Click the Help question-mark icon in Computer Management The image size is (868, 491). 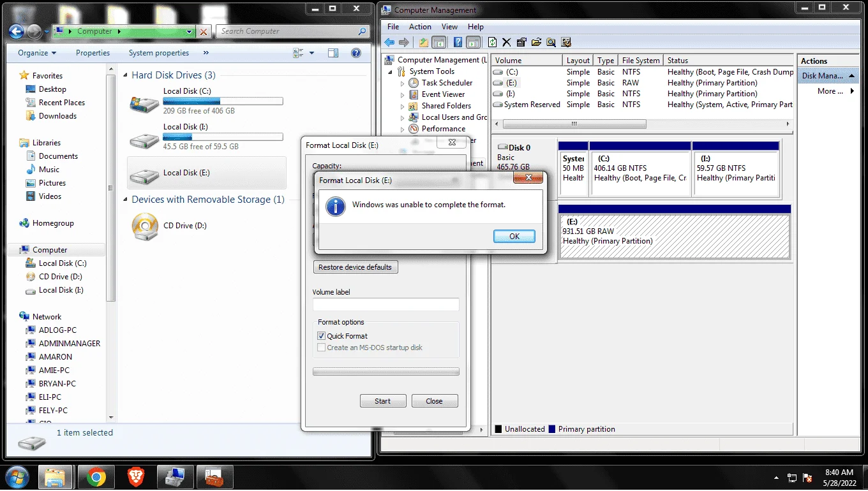[458, 43]
